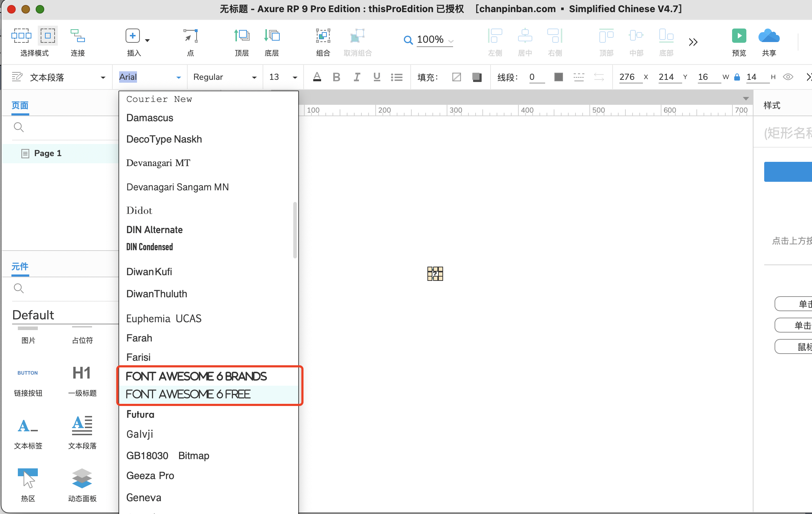Open the 样式 panel tab
This screenshot has width=812, height=514.
(x=772, y=105)
